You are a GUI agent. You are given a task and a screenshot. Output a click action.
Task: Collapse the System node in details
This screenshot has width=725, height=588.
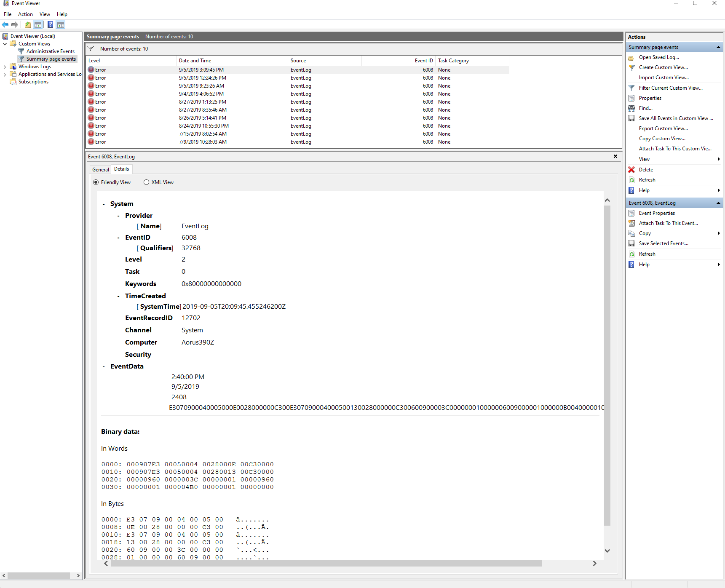point(104,204)
